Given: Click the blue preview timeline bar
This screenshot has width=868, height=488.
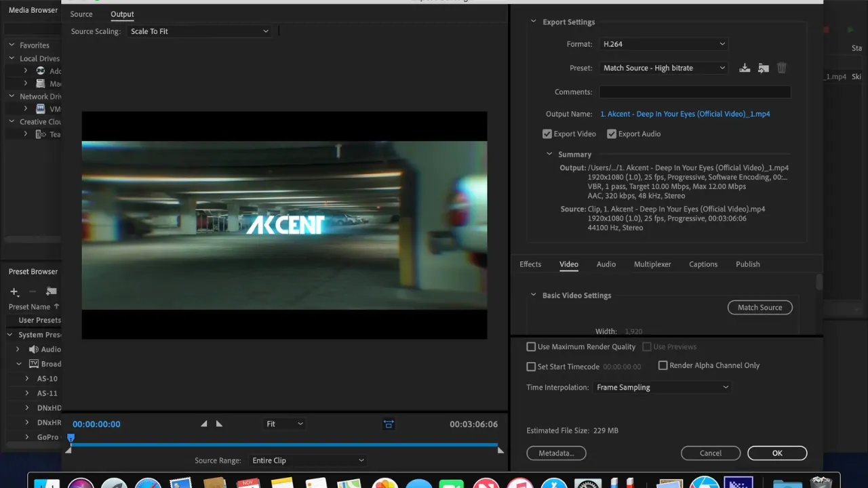Looking at the screenshot, I should [285, 445].
